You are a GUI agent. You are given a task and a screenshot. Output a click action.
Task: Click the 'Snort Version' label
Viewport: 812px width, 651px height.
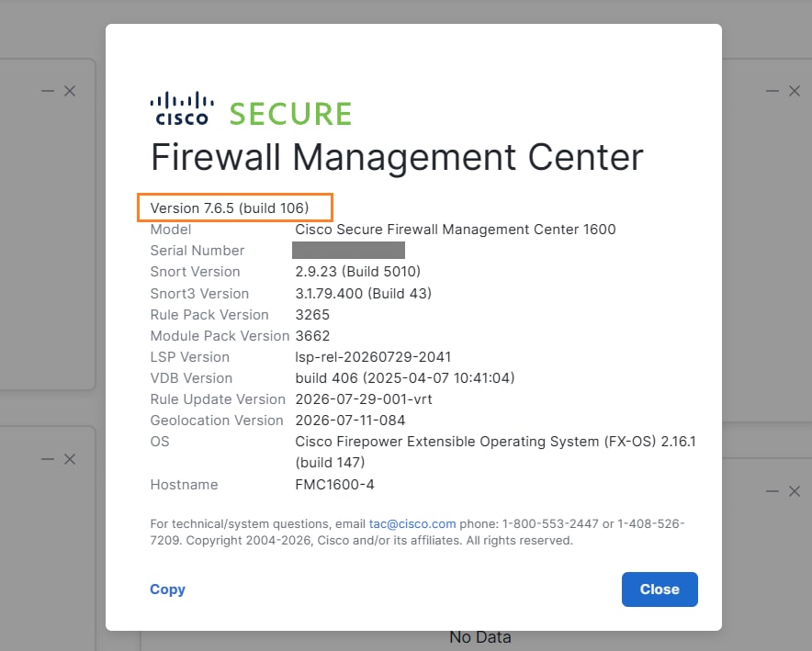click(196, 272)
